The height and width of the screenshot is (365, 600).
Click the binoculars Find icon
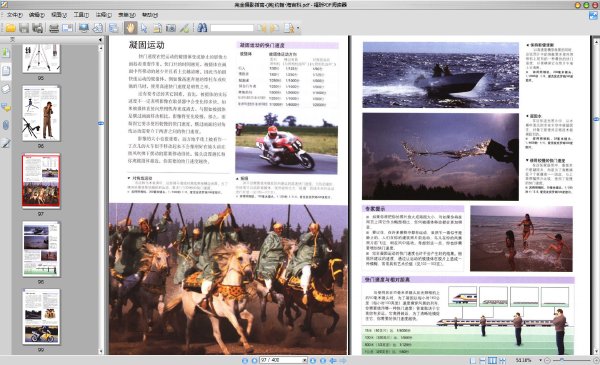202,28
